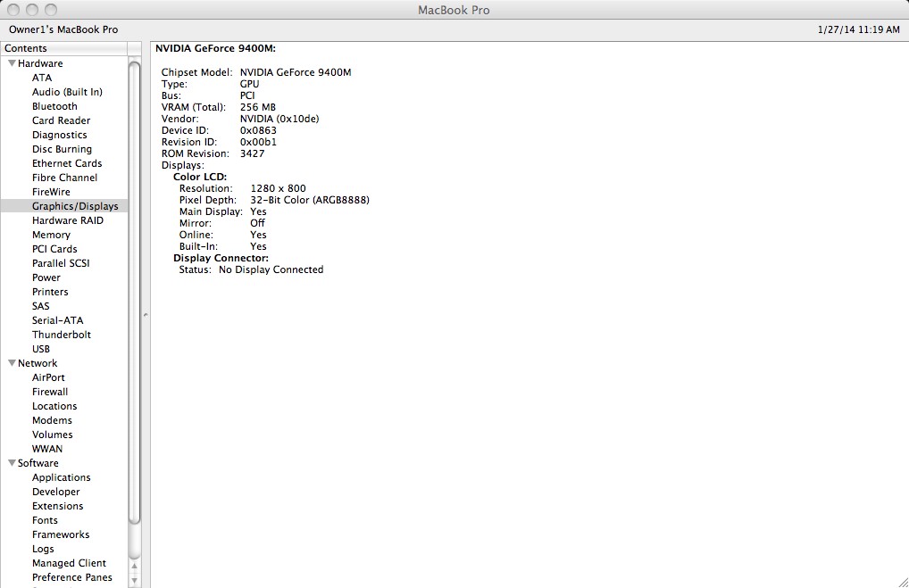Open the Audio (Built In) entry
This screenshot has width=909, height=588.
click(x=67, y=92)
